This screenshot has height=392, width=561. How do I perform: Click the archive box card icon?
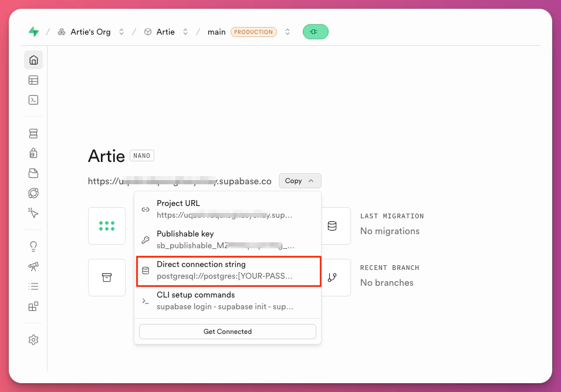click(107, 278)
